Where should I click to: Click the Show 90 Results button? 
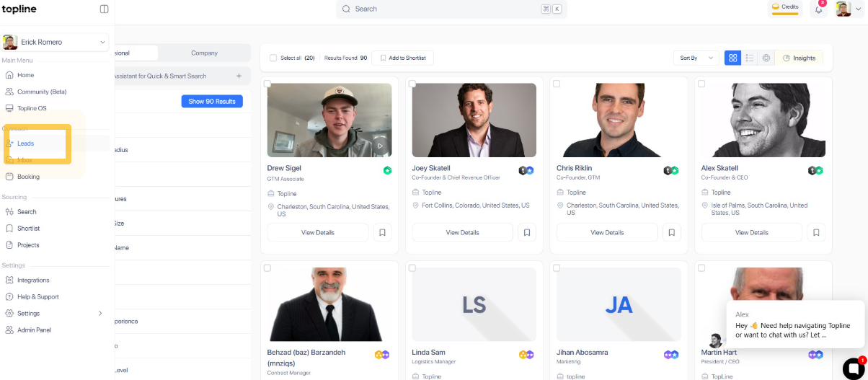[212, 102]
